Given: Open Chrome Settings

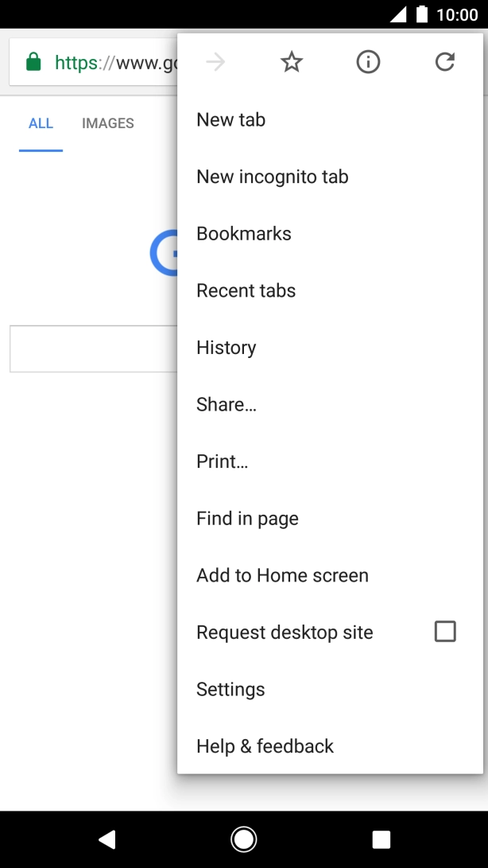Looking at the screenshot, I should coord(230,689).
